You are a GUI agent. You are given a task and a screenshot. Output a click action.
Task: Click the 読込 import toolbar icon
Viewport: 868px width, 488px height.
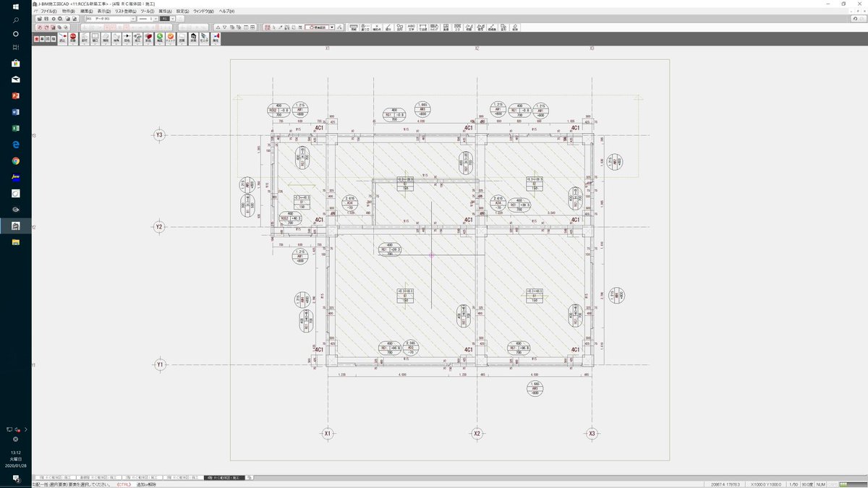coord(62,38)
